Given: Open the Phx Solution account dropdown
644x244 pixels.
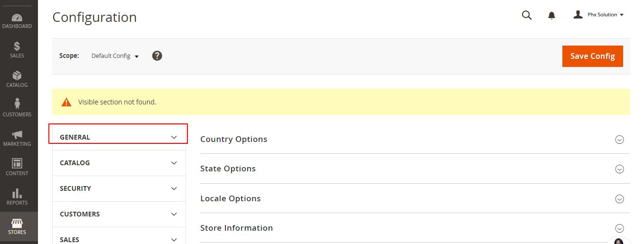Looking at the screenshot, I should 598,15.
